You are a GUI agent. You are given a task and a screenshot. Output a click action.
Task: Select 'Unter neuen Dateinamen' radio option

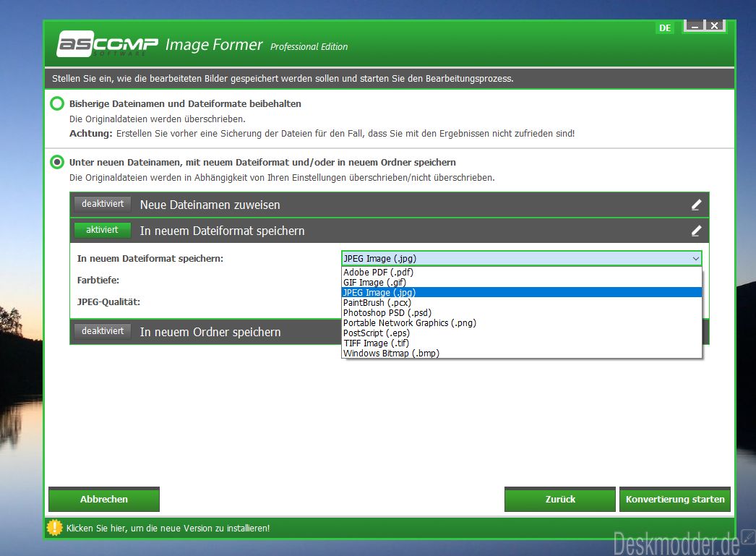[57, 162]
